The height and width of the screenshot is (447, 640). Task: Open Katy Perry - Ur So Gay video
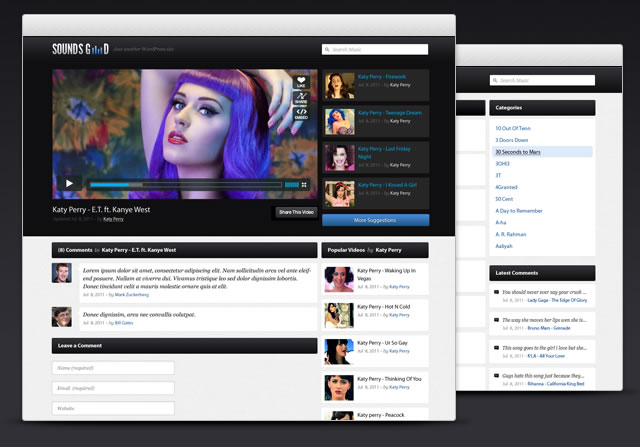pyautogui.click(x=382, y=343)
